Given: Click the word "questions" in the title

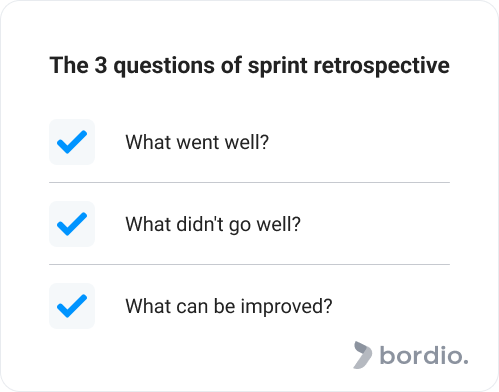Looking at the screenshot, I should 164,66.
